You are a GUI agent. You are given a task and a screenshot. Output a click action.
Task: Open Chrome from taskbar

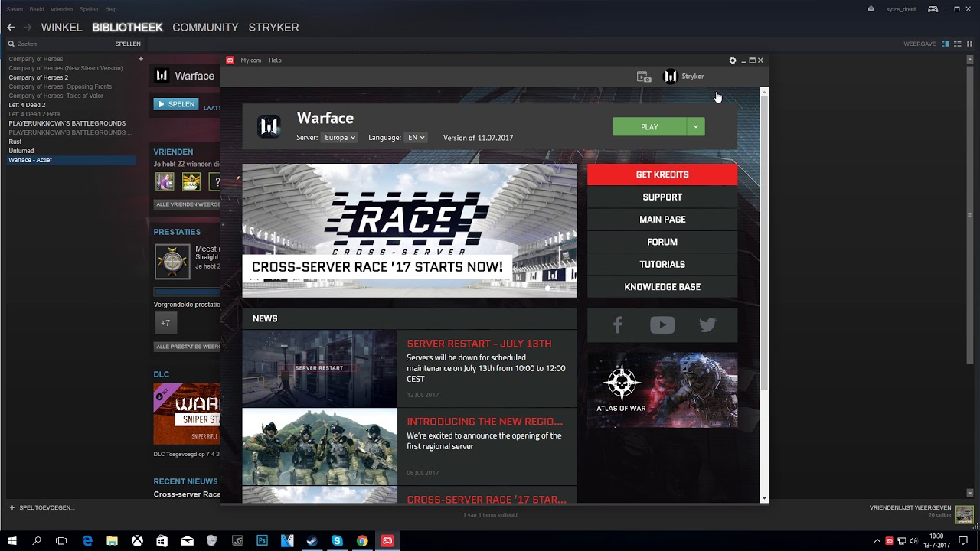[362, 541]
